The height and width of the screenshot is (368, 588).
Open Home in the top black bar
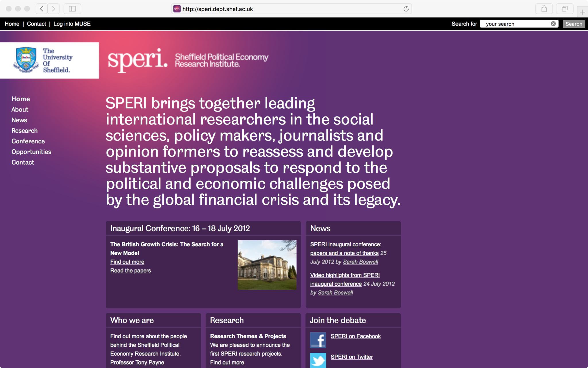[12, 24]
